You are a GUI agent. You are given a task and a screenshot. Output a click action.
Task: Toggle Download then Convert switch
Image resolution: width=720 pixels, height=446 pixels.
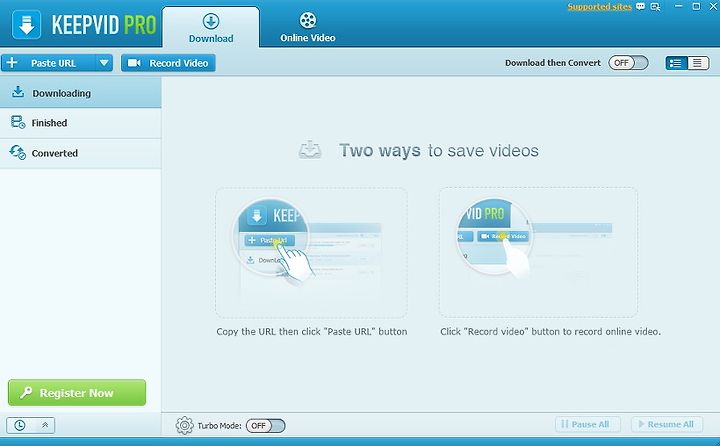(x=628, y=63)
